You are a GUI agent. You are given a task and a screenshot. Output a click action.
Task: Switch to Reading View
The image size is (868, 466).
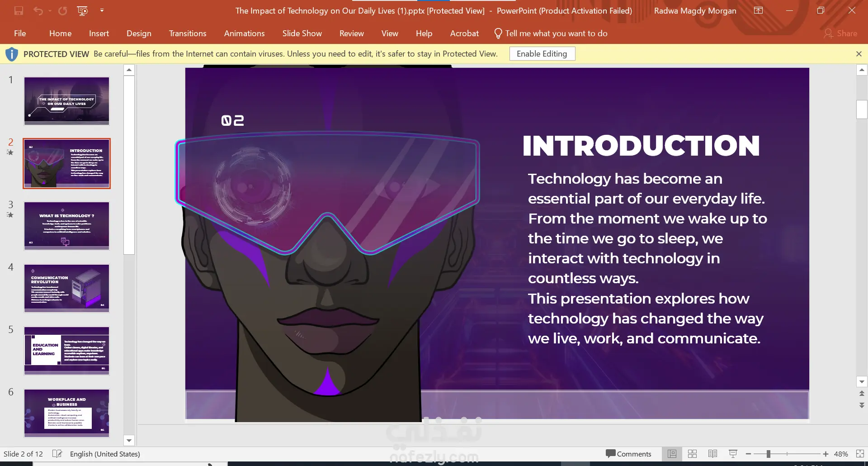tap(712, 454)
